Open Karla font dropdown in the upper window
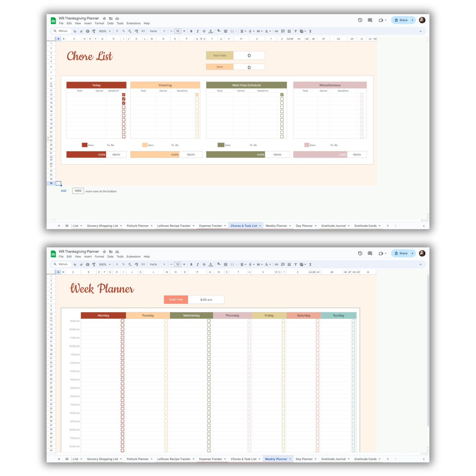Screen dimensions: 476x476 (x=157, y=31)
